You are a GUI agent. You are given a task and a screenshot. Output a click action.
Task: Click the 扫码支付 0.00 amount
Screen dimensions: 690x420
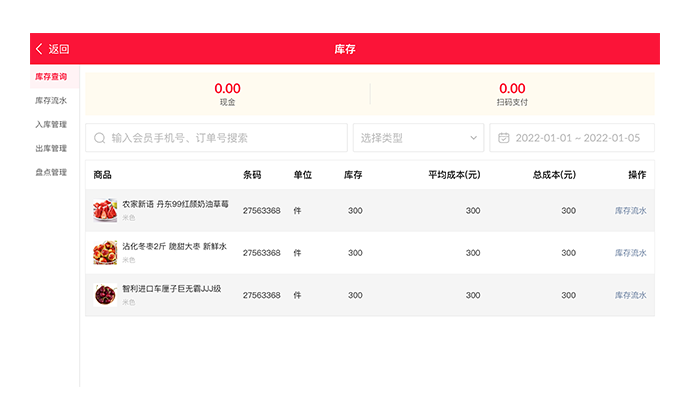point(512,88)
